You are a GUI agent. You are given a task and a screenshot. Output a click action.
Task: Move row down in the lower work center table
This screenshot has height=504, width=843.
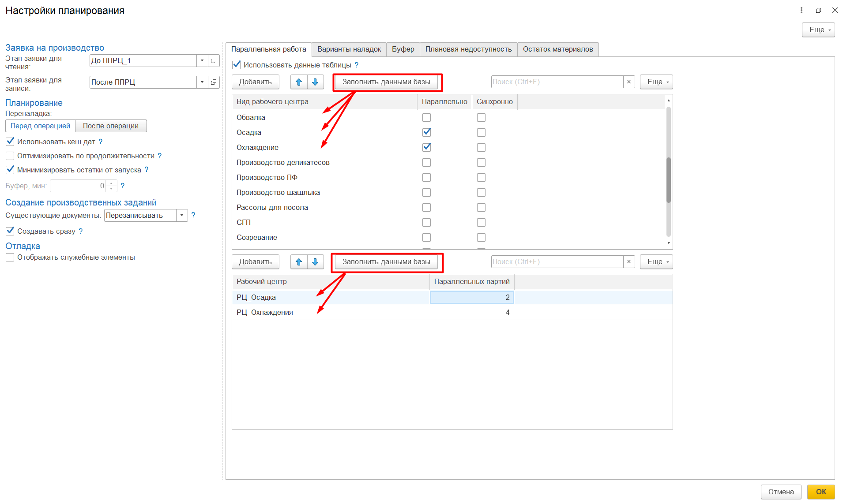click(x=315, y=262)
